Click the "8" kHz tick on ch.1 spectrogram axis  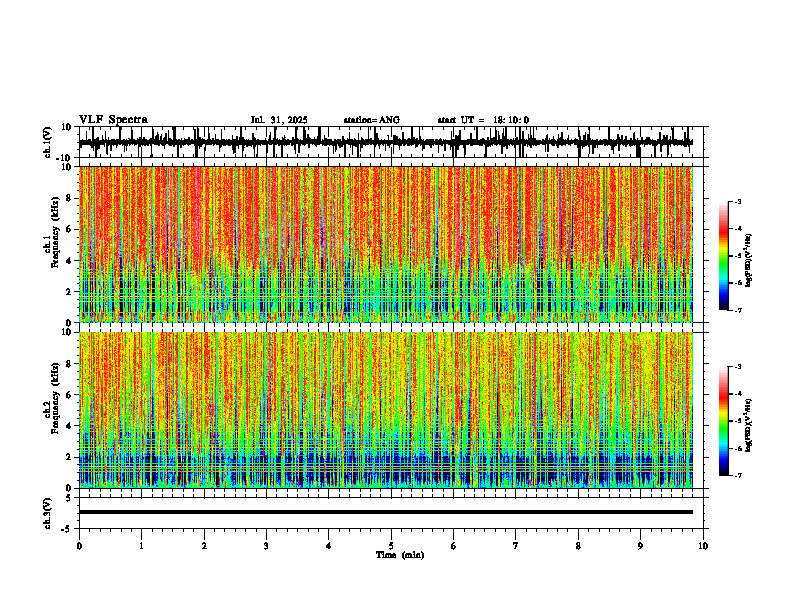click(x=69, y=198)
